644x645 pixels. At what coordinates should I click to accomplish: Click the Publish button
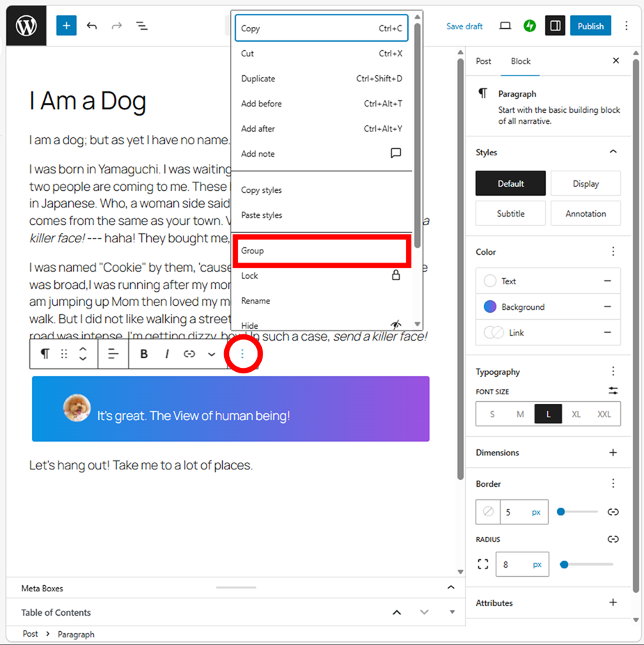[x=590, y=26]
